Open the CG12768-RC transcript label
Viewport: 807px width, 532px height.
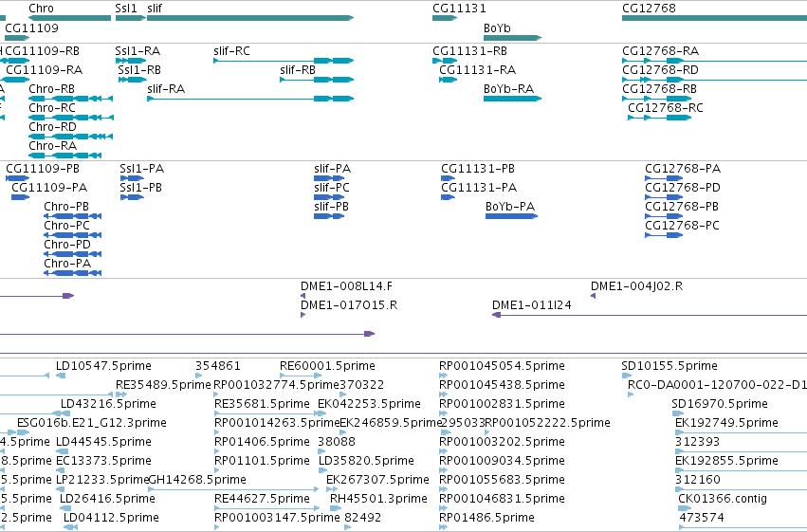[x=666, y=108]
